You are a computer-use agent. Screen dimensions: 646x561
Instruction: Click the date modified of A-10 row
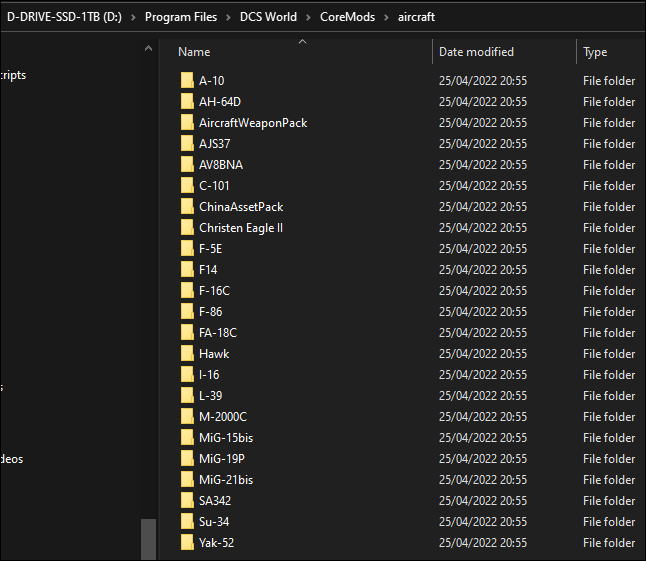(483, 81)
